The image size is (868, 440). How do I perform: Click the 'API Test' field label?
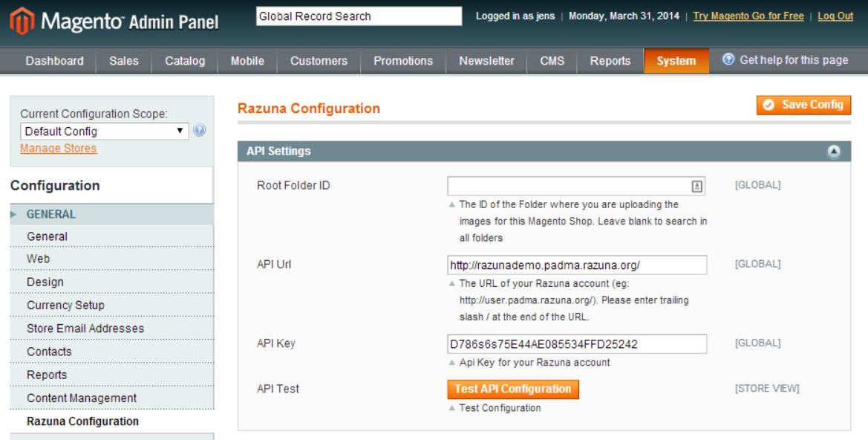point(278,389)
